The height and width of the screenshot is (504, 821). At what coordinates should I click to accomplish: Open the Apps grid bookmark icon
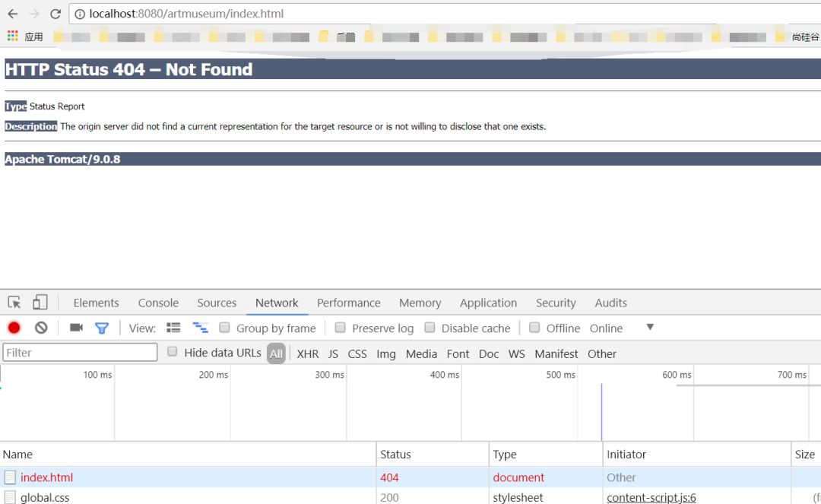click(x=13, y=36)
